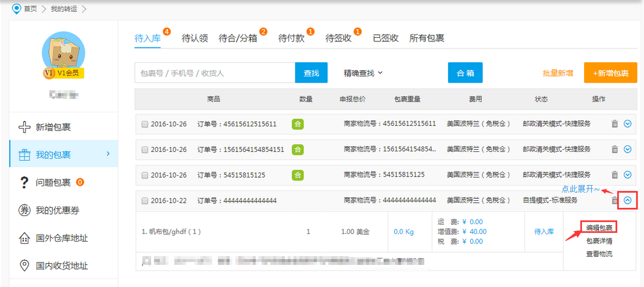The image size is (644, 287).
Task: Collapse the expanded 44444444444444 package row
Action: [627, 200]
